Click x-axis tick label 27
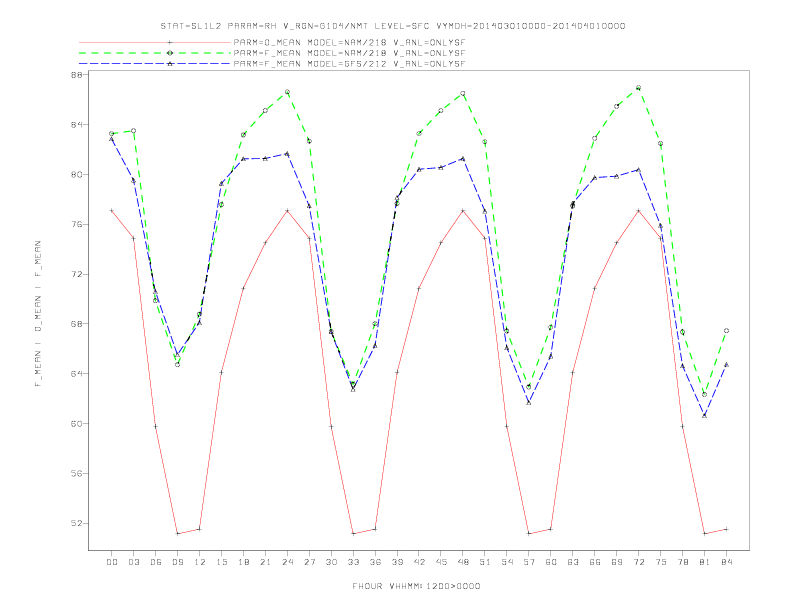792x612 pixels. [x=309, y=562]
